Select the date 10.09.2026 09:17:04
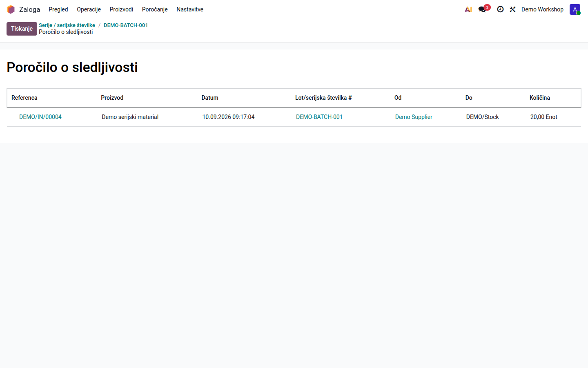This screenshot has width=588, height=368. pyautogui.click(x=229, y=117)
